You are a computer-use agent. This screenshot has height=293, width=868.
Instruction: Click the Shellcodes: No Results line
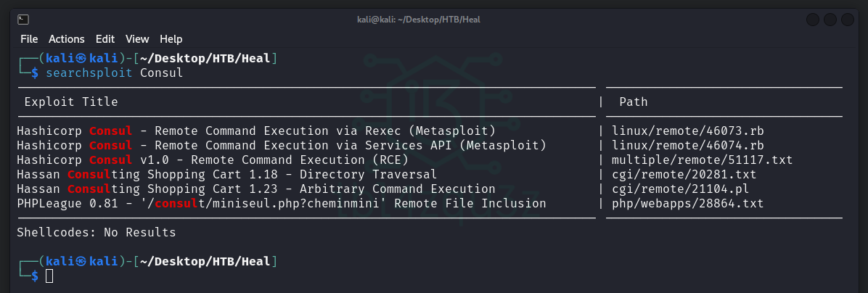tap(97, 233)
